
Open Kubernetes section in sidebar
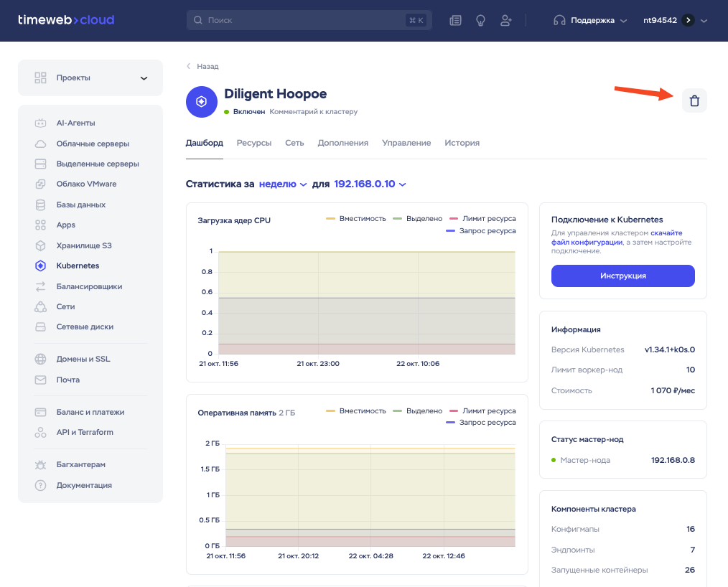(x=78, y=266)
